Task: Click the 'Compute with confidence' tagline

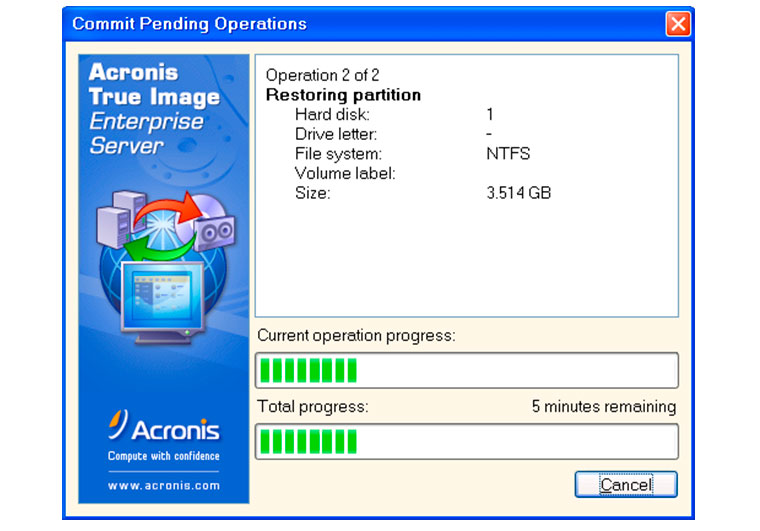Action: (164, 456)
